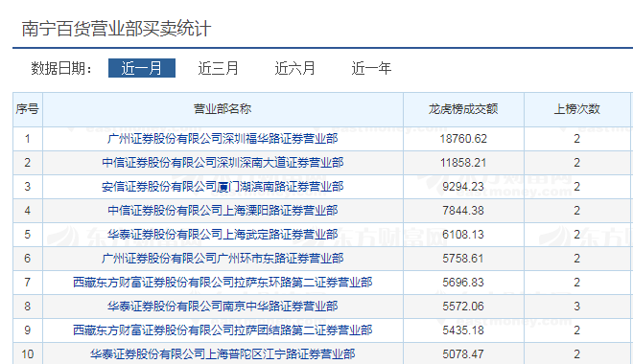Open 华泰证券南京中华路证券营业部 link

click(x=223, y=306)
